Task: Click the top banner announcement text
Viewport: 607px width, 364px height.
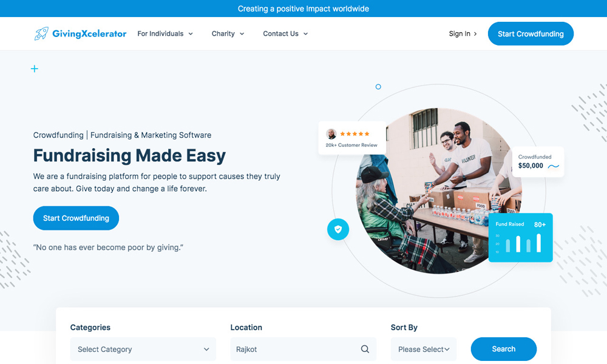Action: (x=303, y=8)
